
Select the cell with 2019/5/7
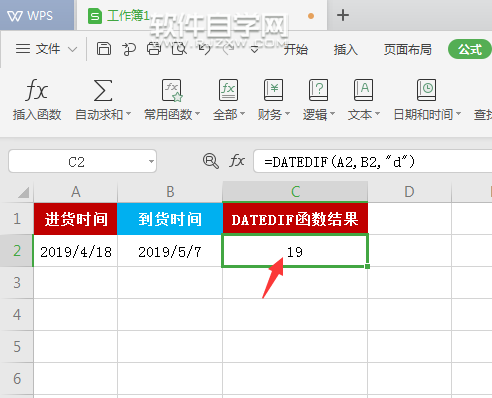click(170, 251)
